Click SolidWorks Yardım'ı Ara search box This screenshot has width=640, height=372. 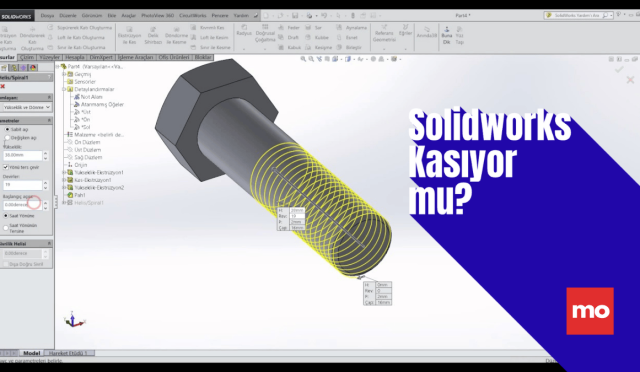click(577, 16)
